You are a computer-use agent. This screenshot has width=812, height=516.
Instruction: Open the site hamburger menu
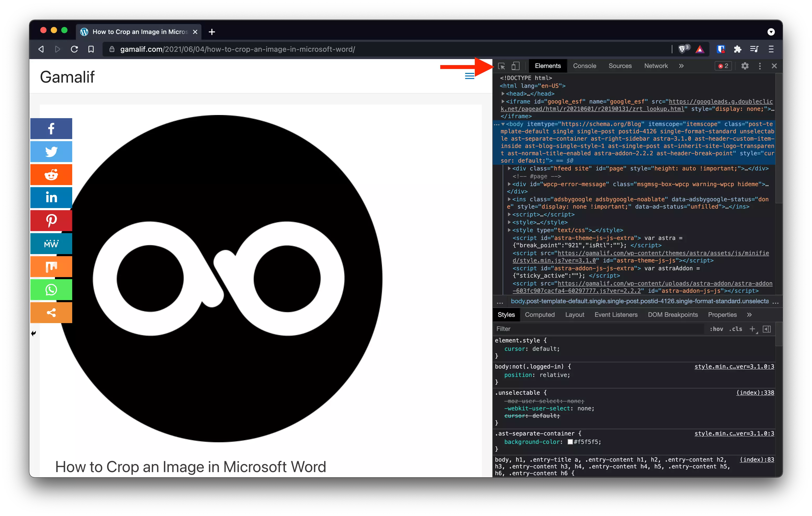469,76
